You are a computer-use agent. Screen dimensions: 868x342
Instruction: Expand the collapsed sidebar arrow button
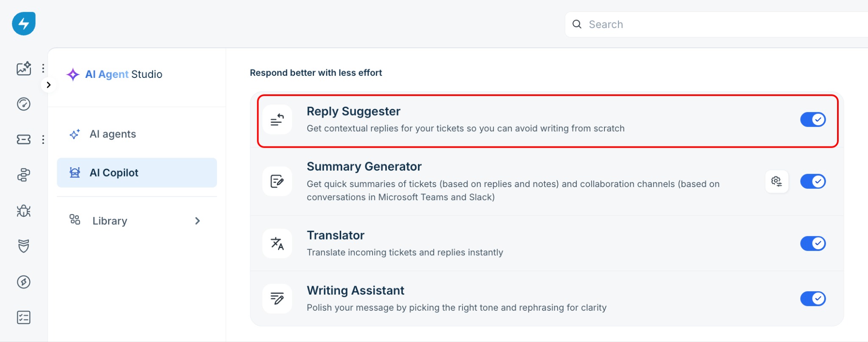pyautogui.click(x=48, y=85)
